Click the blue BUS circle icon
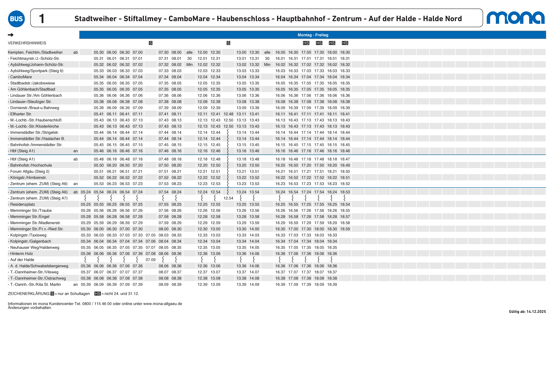The width and height of the screenshot is (554, 392). (x=16, y=19)
